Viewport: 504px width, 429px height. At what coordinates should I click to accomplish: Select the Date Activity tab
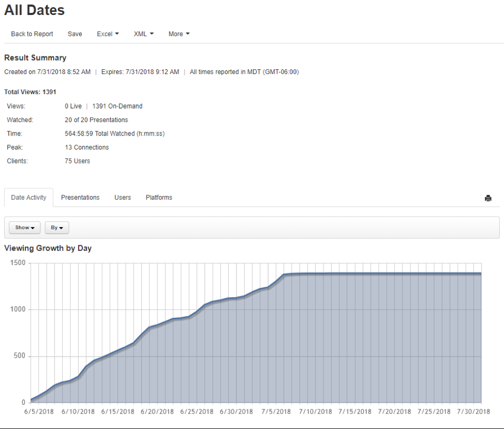coord(28,198)
